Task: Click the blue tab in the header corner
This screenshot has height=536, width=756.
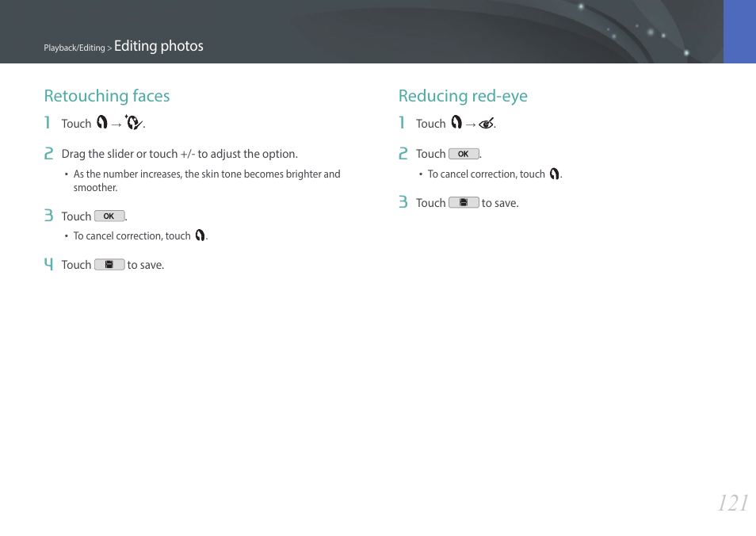Action: [739, 32]
